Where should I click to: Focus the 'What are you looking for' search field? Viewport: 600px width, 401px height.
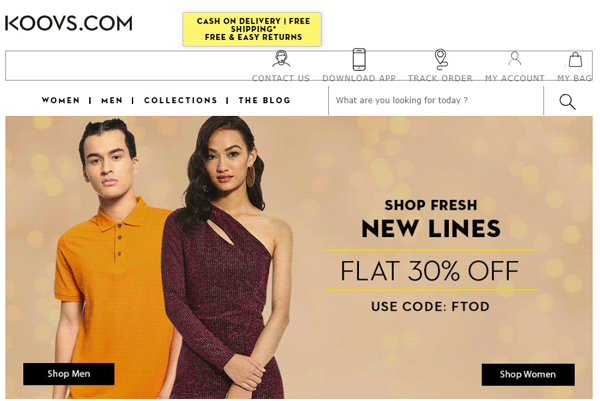(x=436, y=100)
